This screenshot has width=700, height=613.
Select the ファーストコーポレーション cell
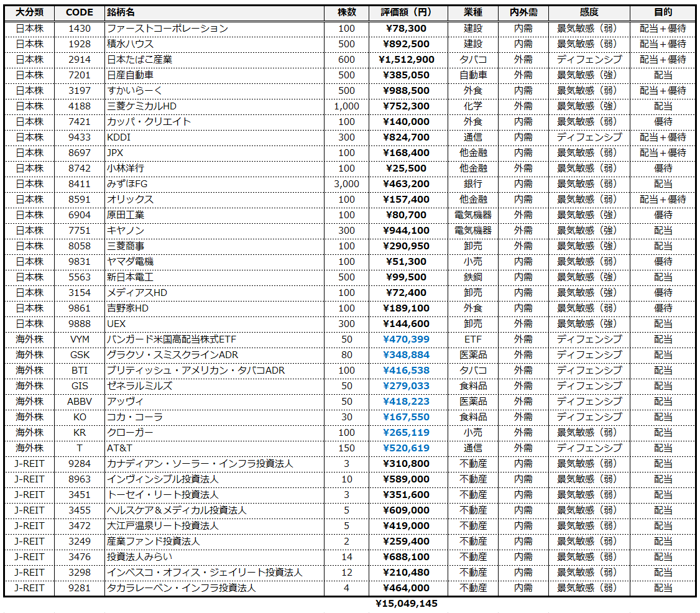(x=214, y=29)
